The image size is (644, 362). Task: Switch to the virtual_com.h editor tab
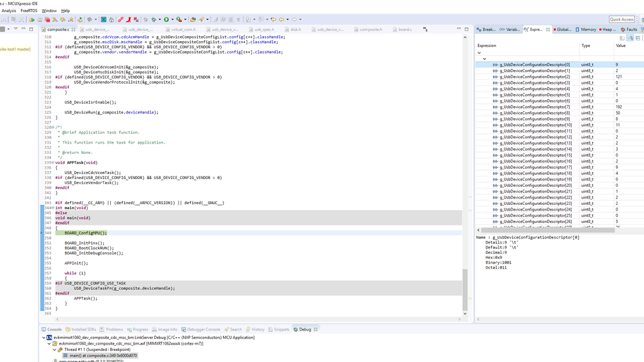[x=181, y=30]
